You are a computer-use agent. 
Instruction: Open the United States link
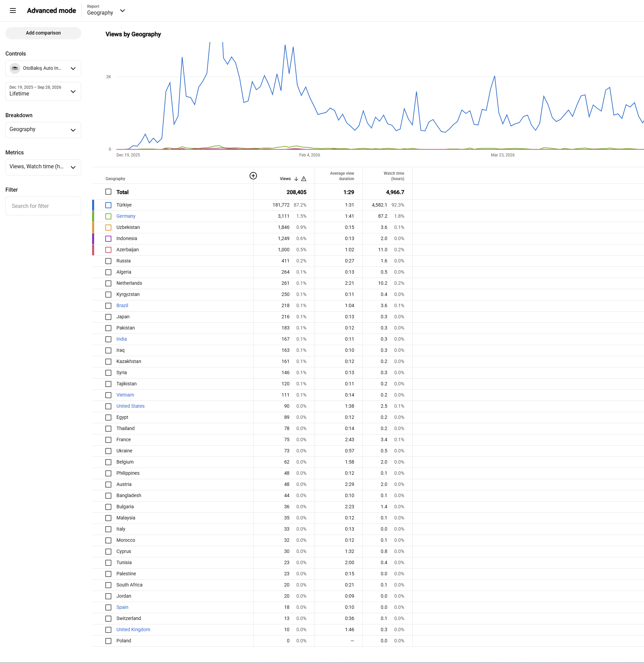click(130, 406)
